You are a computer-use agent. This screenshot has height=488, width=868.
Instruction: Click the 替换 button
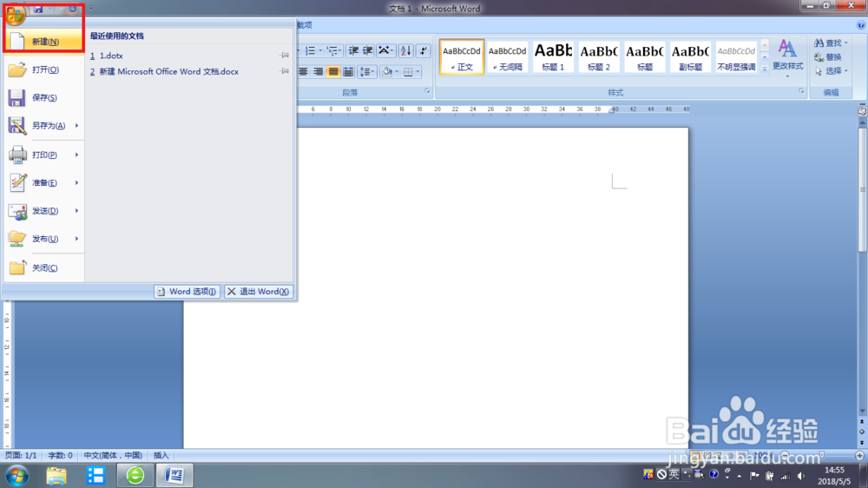(828, 57)
